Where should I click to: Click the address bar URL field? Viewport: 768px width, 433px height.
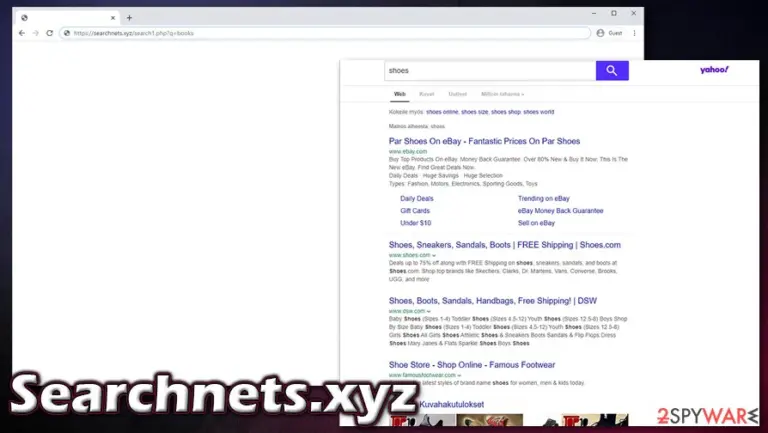(325, 33)
